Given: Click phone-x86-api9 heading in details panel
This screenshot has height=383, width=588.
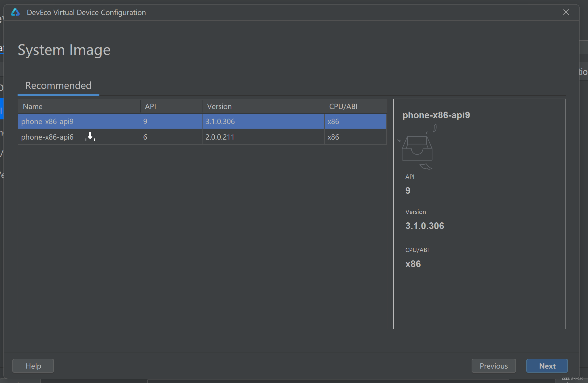Looking at the screenshot, I should [436, 115].
